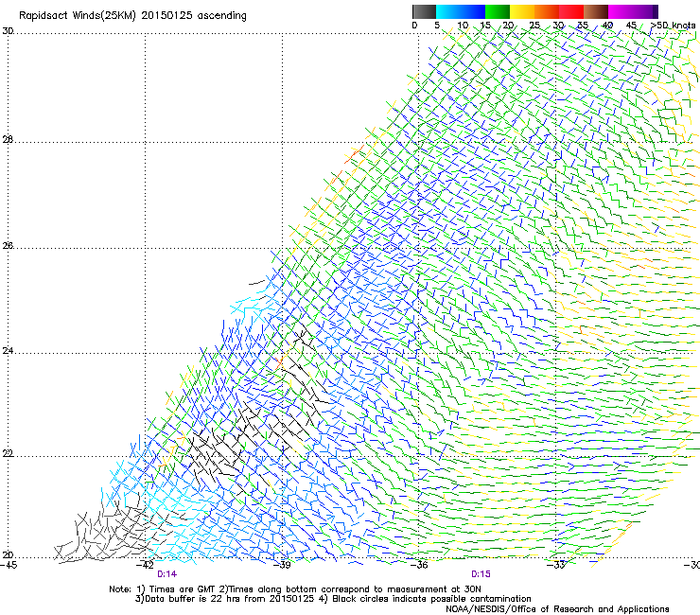This screenshot has width=700, height=615.
Task: Click the legend tick label '45'
Action: tap(631, 26)
